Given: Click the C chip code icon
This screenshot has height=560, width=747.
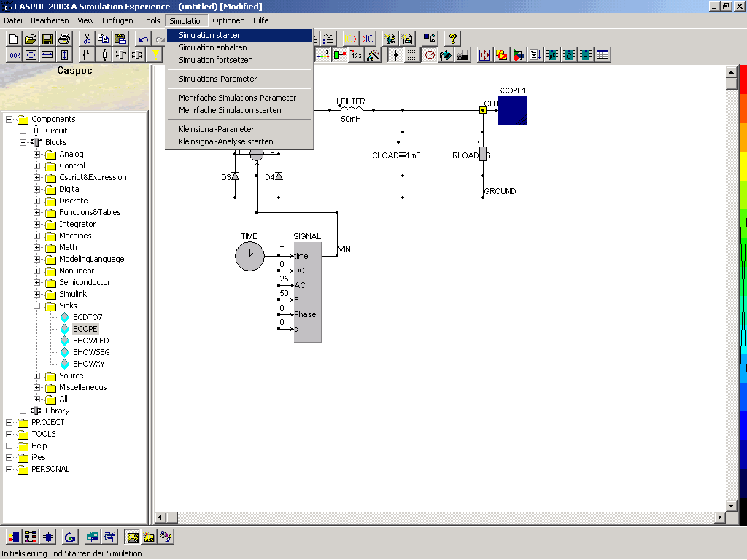Looking at the screenshot, I should (x=569, y=55).
